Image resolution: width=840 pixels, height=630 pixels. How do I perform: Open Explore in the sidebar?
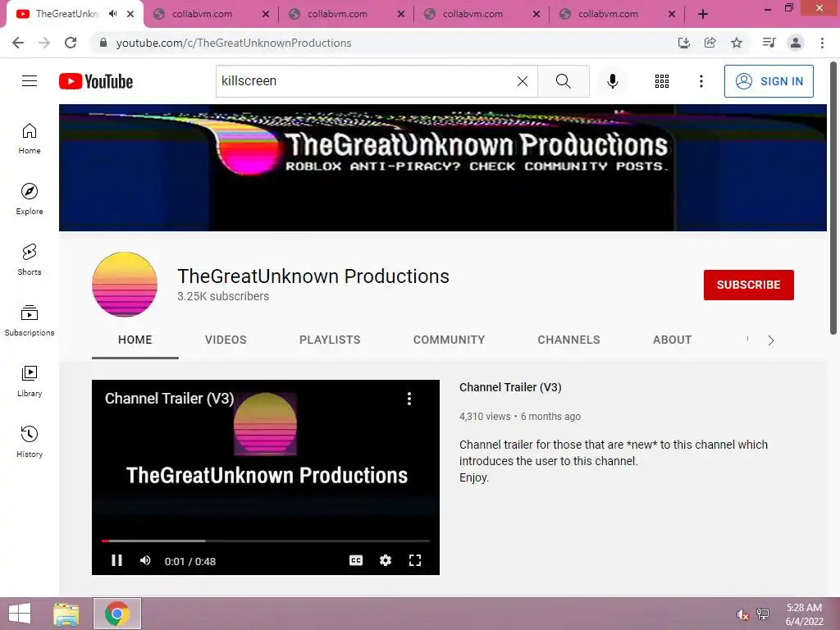30,199
